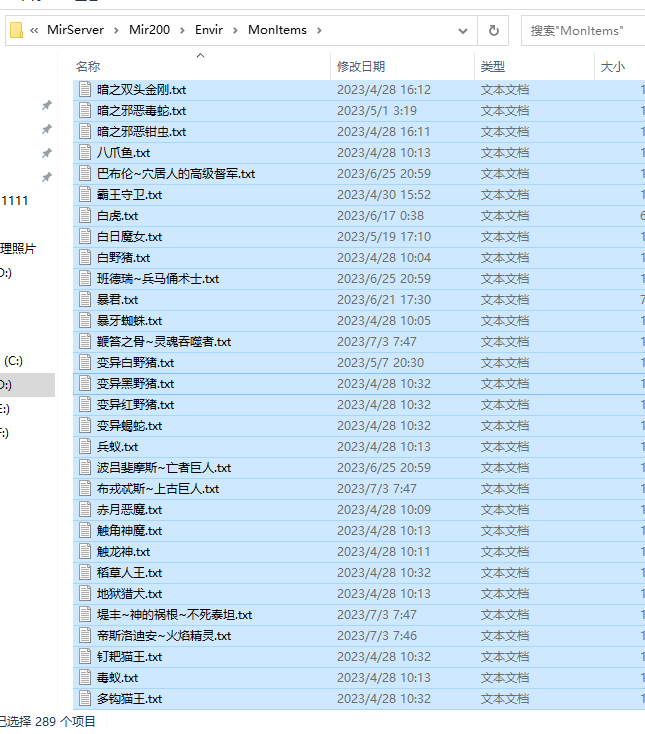The width and height of the screenshot is (645, 734).
Task: Click modified date 2023/6/21 17:30
Action: point(384,300)
